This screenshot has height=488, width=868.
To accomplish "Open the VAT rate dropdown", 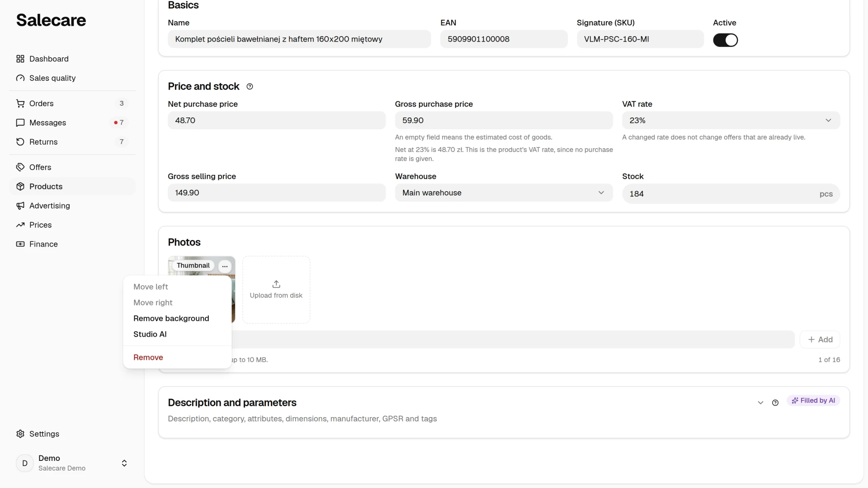I will 731,121.
